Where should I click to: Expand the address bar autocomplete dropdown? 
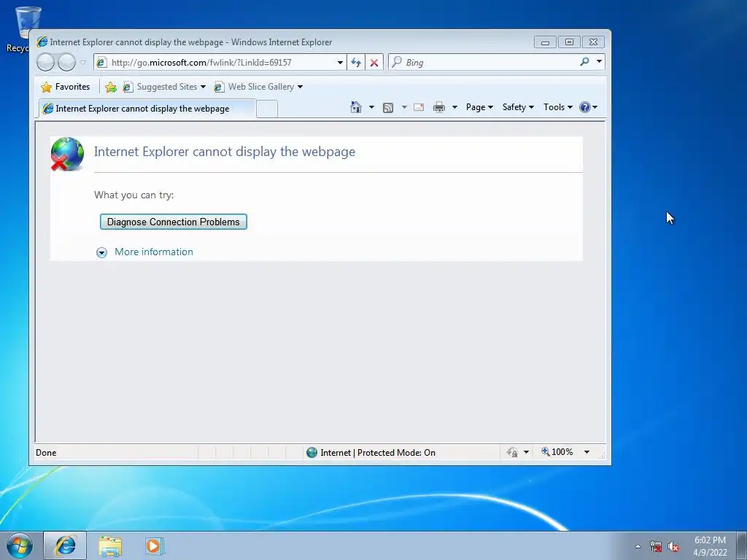[340, 63]
